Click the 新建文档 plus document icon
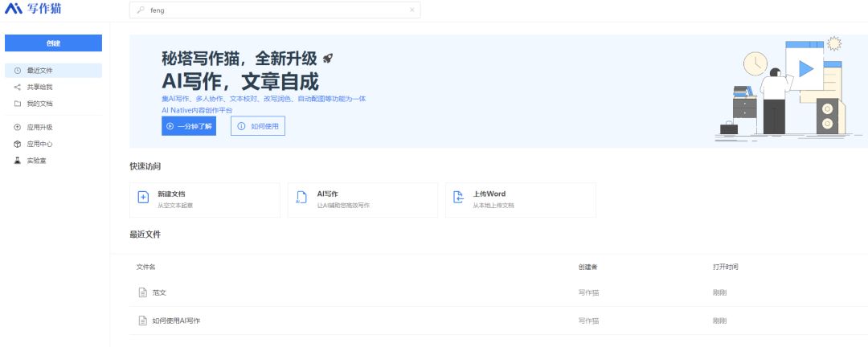This screenshot has height=347, width=868. click(143, 198)
